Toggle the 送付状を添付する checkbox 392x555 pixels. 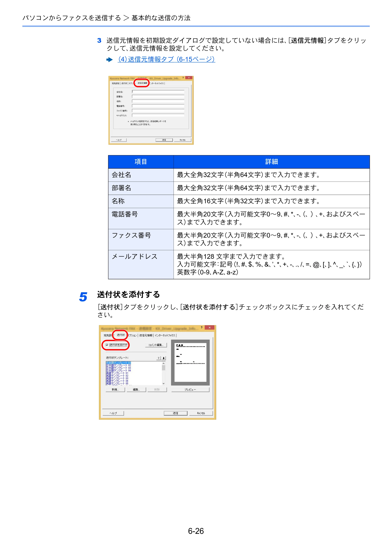click(x=107, y=345)
